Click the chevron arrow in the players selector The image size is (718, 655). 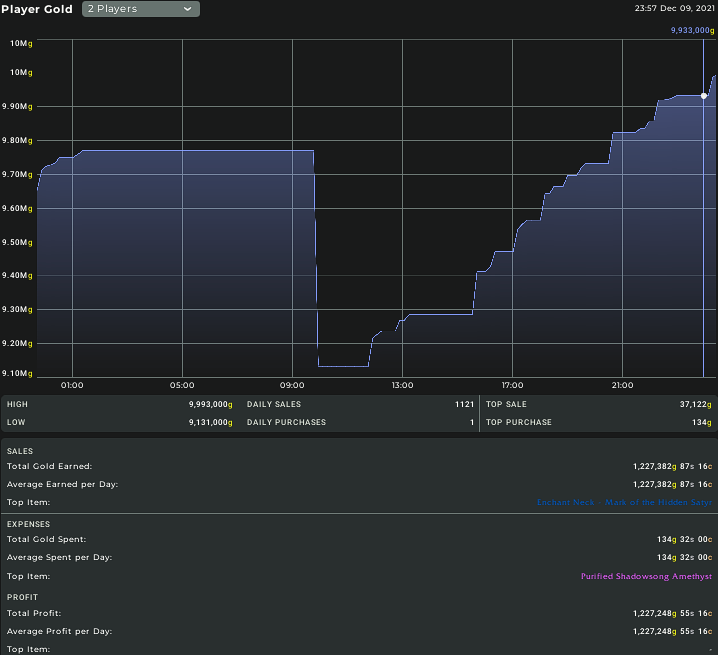tap(187, 9)
